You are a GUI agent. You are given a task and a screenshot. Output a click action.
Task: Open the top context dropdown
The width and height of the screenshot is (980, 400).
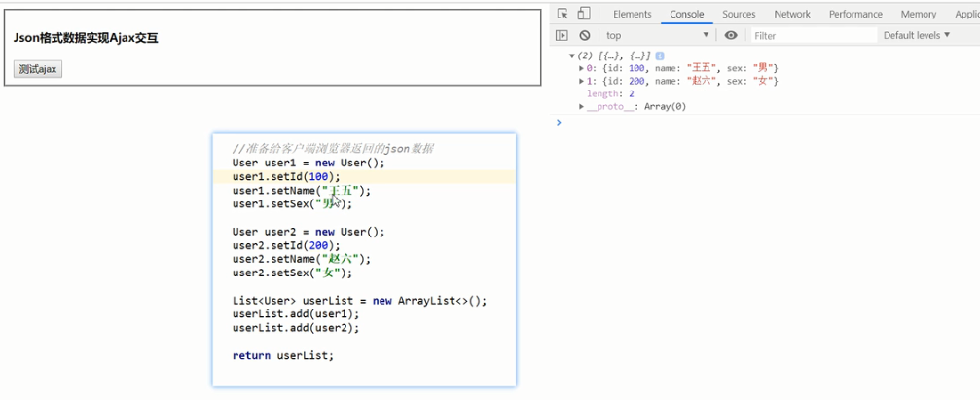coord(658,36)
